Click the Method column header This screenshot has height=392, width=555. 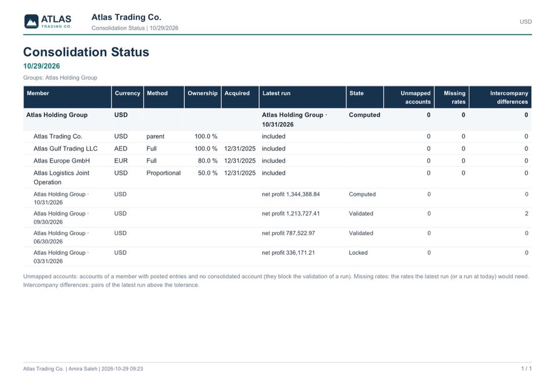click(164, 97)
